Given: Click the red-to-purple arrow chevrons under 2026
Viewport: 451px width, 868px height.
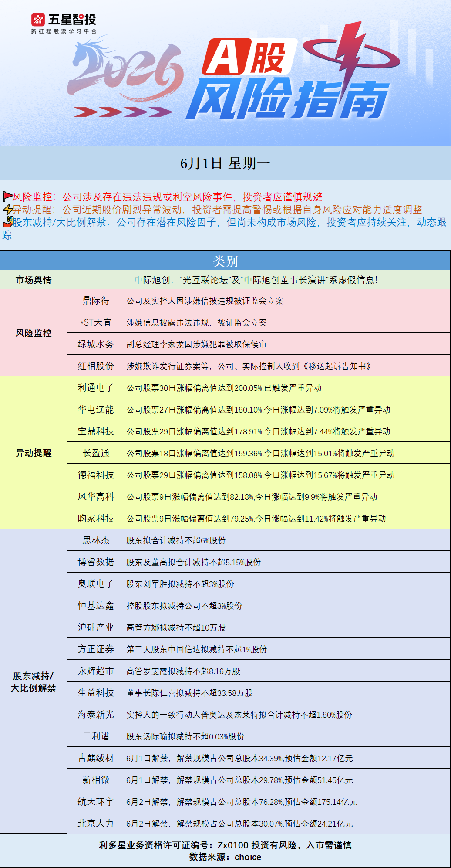Looking at the screenshot, I should 123,112.
